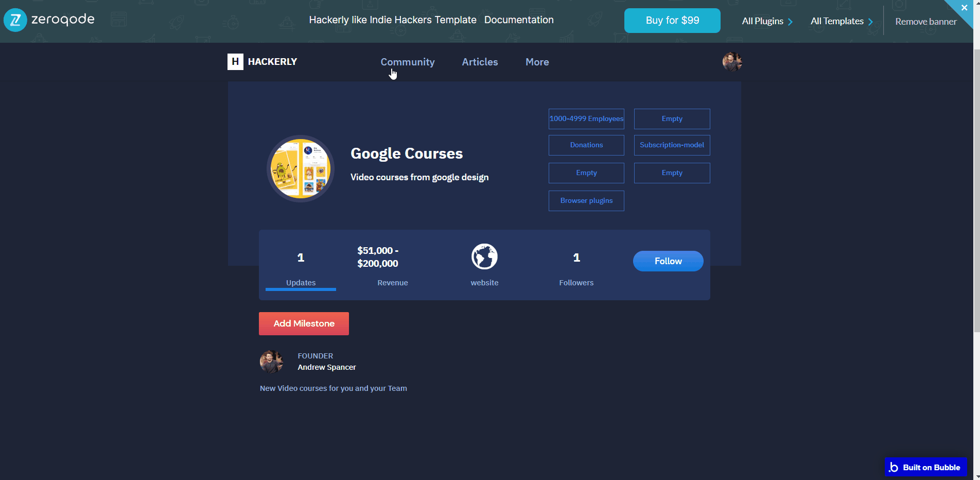Click Hackerly like Indie Hackers Template link
Screen dimensions: 980x480
pos(393,20)
